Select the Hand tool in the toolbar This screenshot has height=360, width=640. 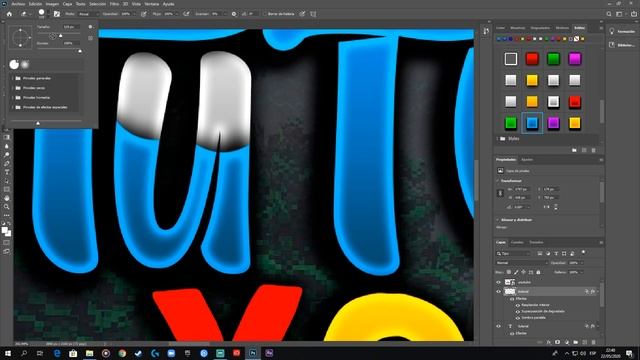pos(7,198)
